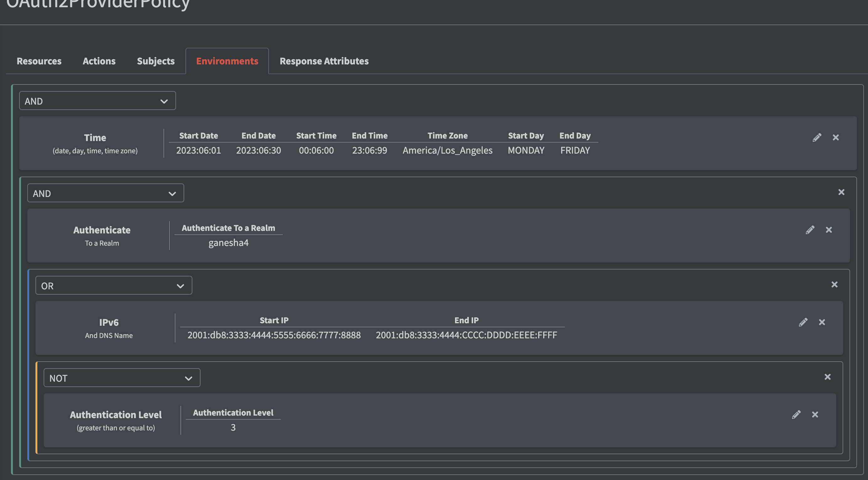
Task: Click the Authenticate condition title
Action: (102, 230)
